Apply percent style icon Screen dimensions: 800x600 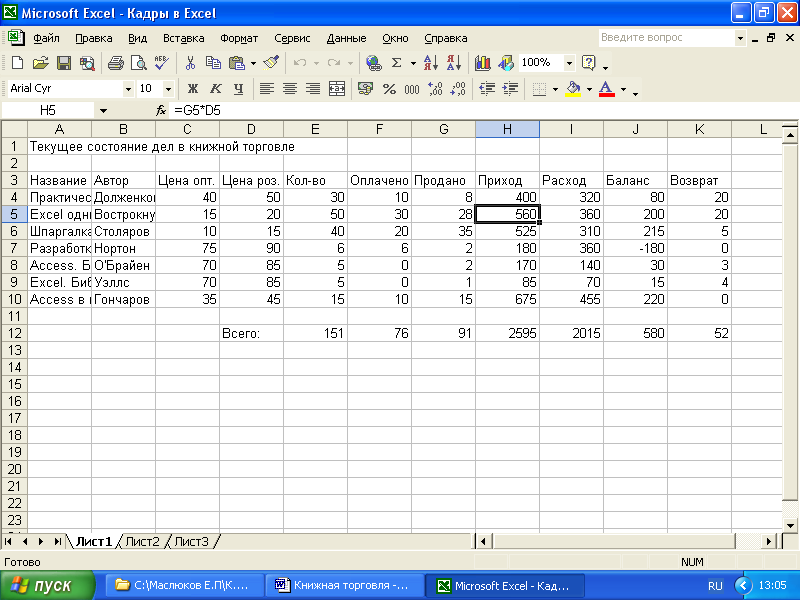point(389,89)
